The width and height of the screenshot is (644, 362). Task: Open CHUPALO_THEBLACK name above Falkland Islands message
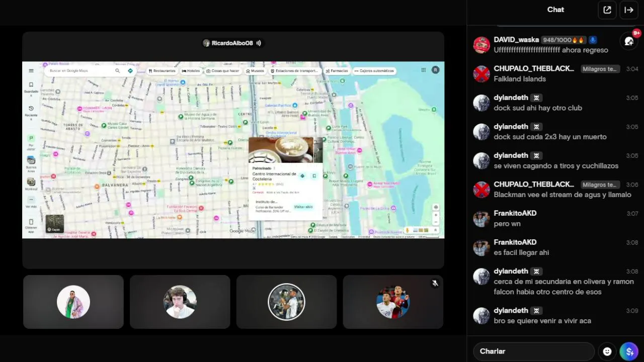[534, 69]
